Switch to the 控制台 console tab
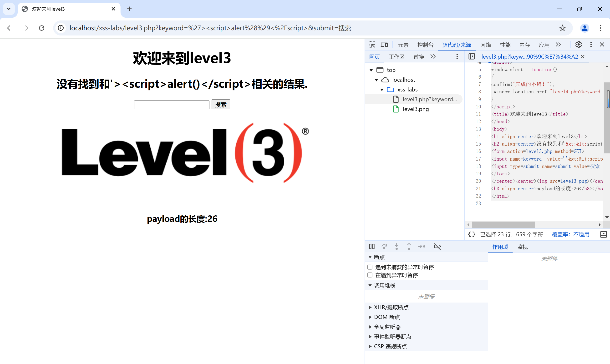 (425, 45)
